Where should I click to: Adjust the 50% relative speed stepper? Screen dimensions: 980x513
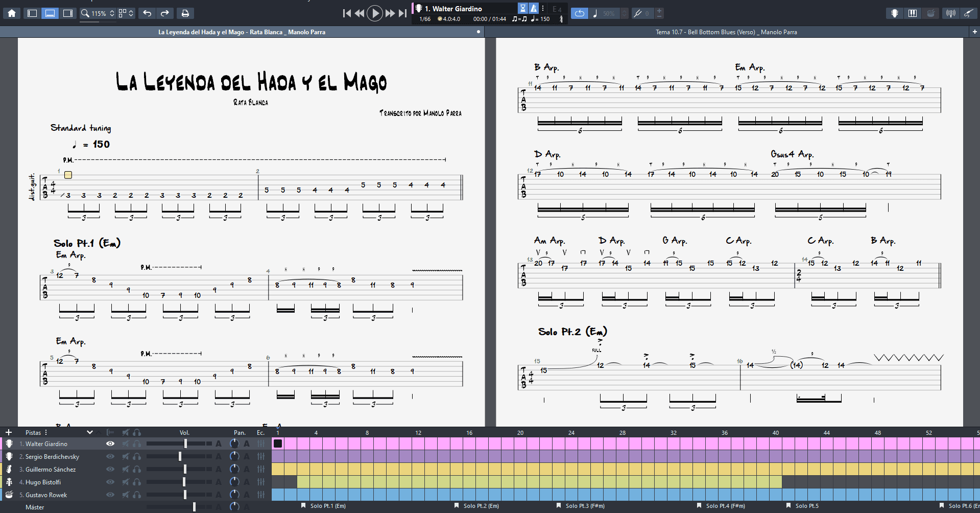pos(624,13)
